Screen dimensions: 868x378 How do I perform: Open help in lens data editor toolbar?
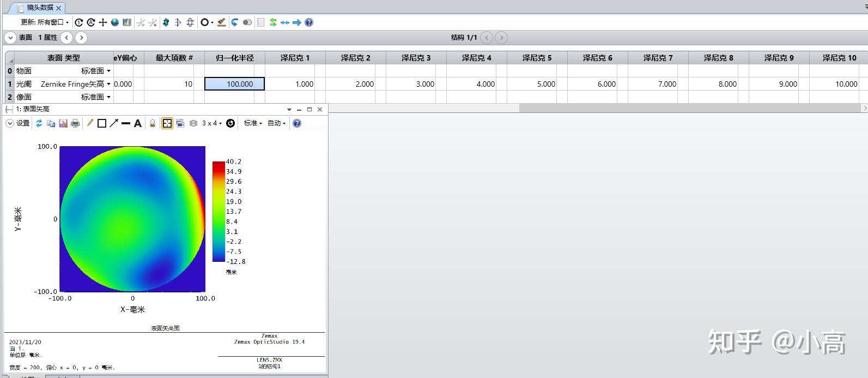point(309,22)
